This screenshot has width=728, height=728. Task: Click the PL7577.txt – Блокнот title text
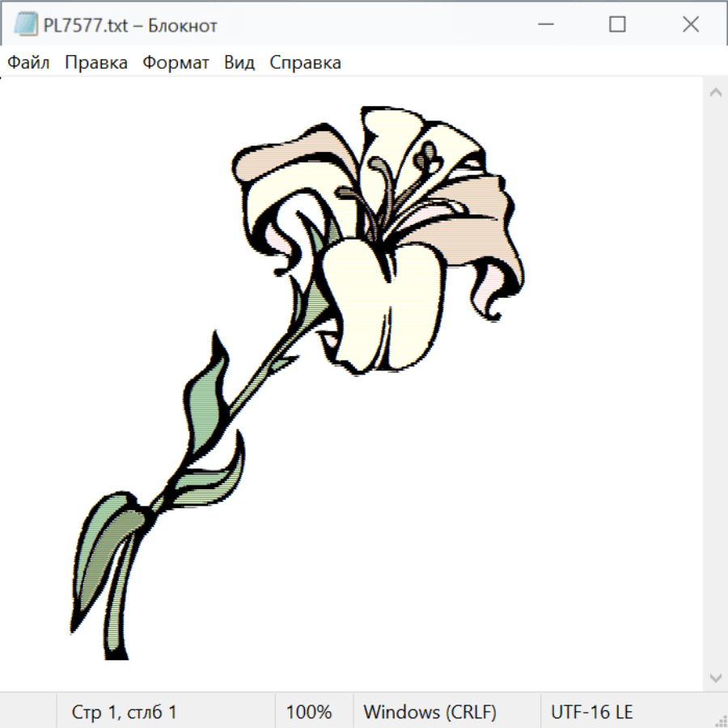[142, 25]
